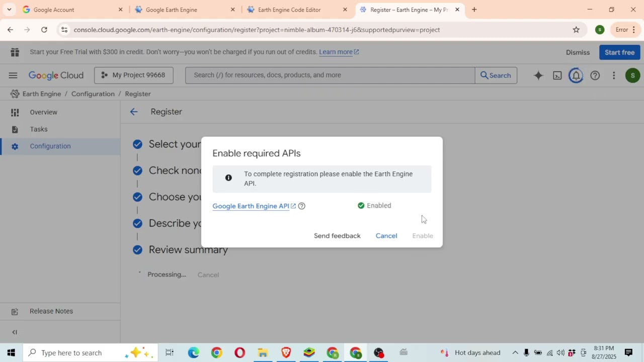Image resolution: width=644 pixels, height=362 pixels.
Task: Click the Configuration gear icon in sidebar
Action: [x=15, y=146]
